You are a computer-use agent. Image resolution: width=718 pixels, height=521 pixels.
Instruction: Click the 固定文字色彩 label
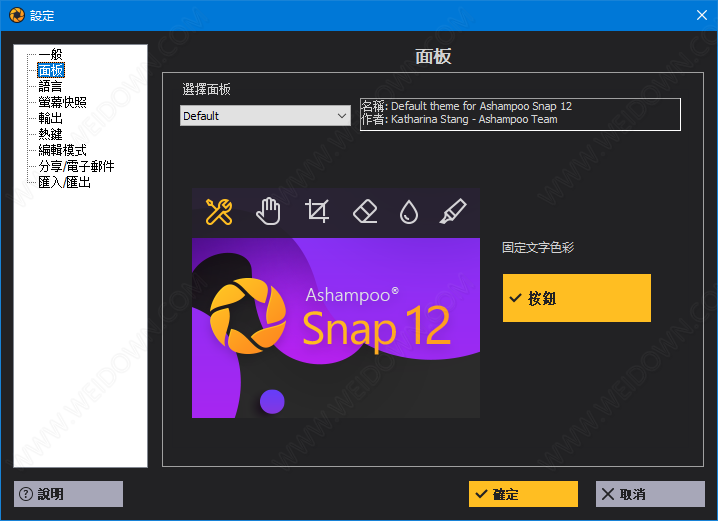pos(538,248)
